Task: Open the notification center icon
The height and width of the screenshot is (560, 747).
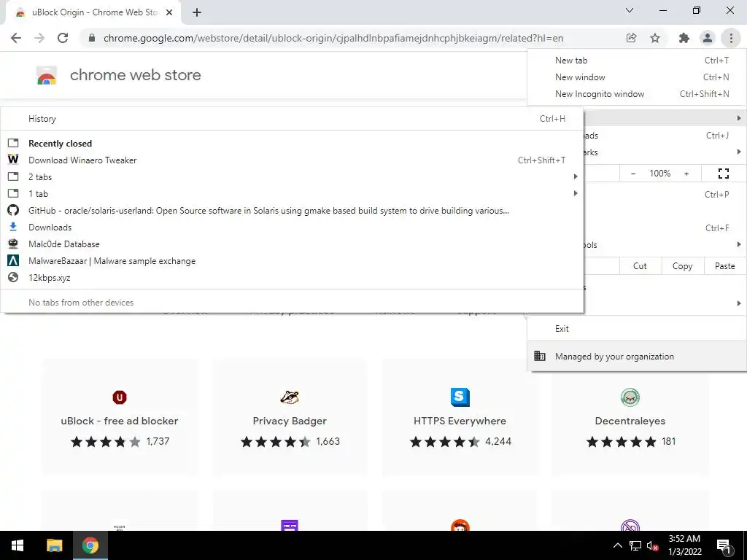Action: click(724, 546)
